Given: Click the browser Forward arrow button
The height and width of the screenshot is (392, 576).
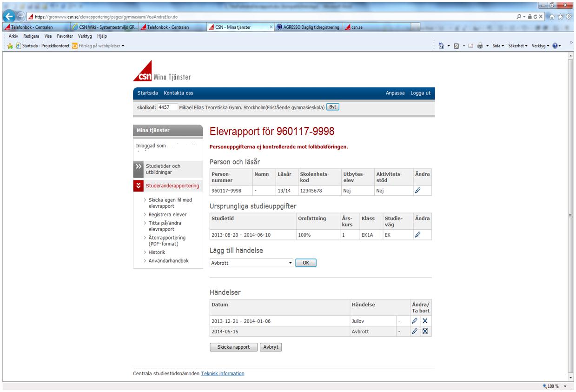Looking at the screenshot, I should click(x=20, y=17).
